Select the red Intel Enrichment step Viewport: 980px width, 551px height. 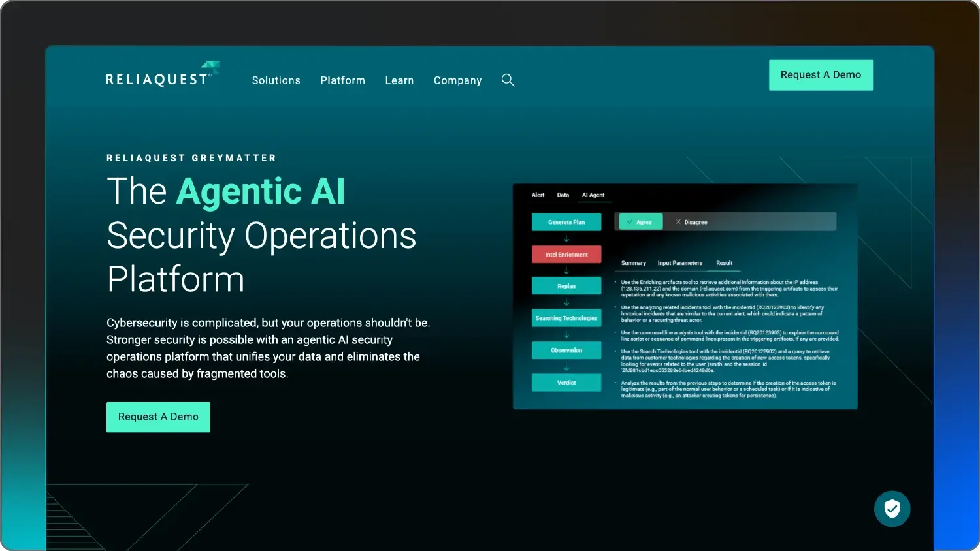[566, 255]
